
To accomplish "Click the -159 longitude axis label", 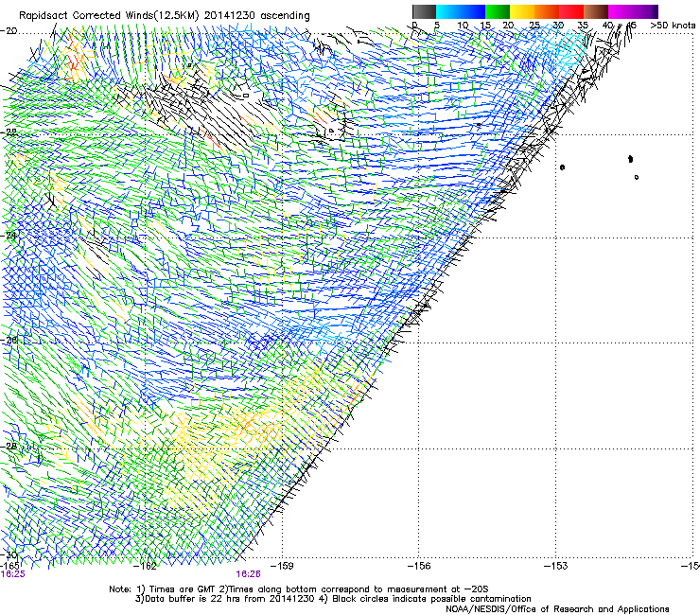I will [x=284, y=567].
